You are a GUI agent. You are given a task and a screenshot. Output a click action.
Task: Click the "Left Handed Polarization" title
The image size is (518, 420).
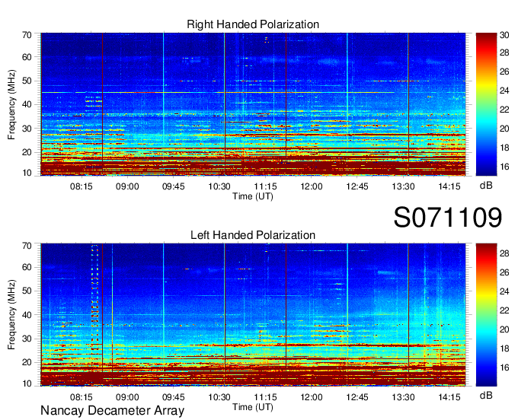[253, 235]
